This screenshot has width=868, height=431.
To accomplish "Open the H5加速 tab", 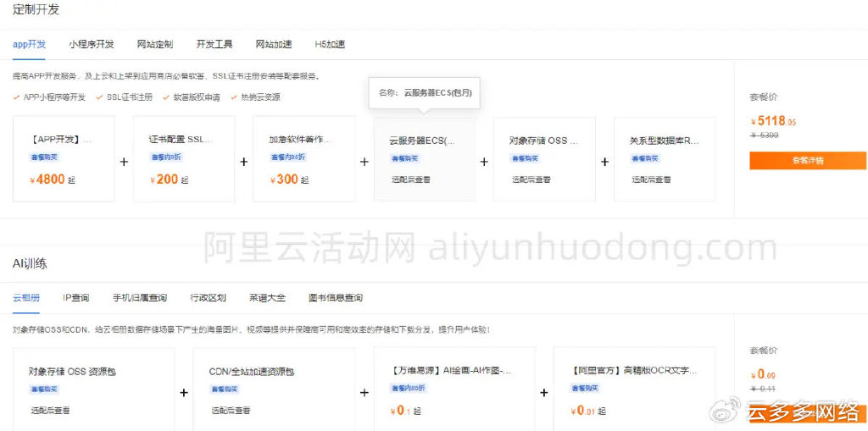I will click(x=330, y=44).
